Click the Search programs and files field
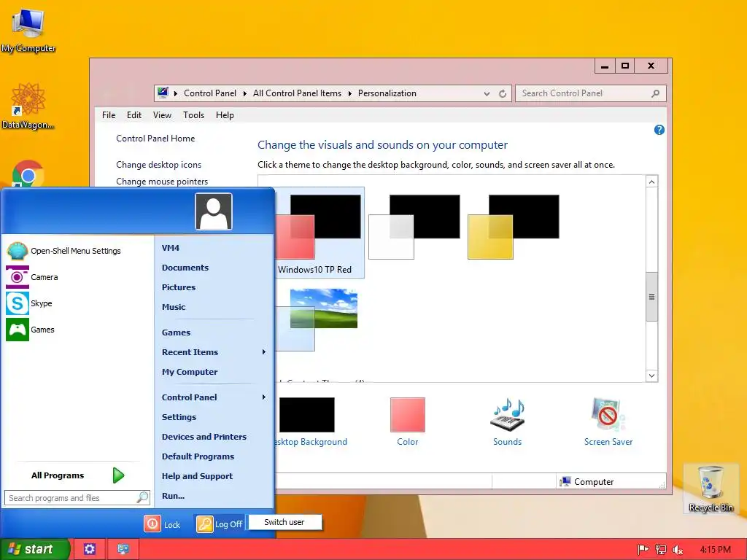The image size is (747, 560). [x=77, y=497]
